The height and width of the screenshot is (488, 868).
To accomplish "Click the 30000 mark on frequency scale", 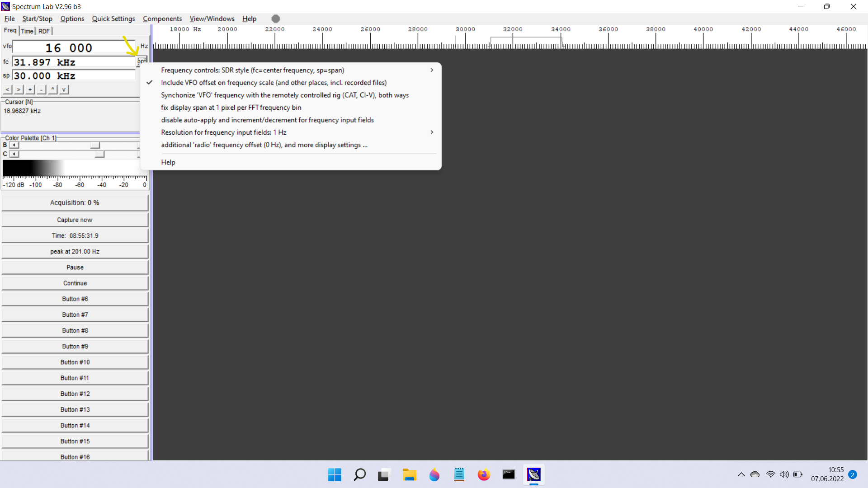I will point(465,29).
